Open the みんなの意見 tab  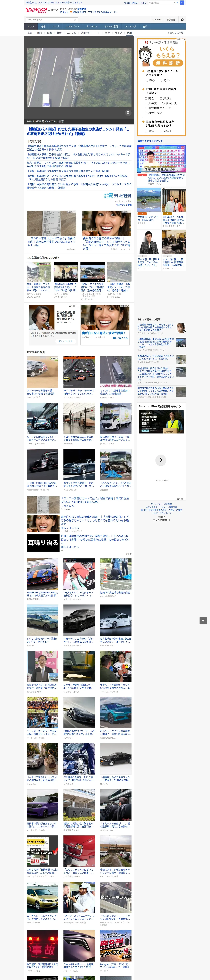[x=111, y=27]
